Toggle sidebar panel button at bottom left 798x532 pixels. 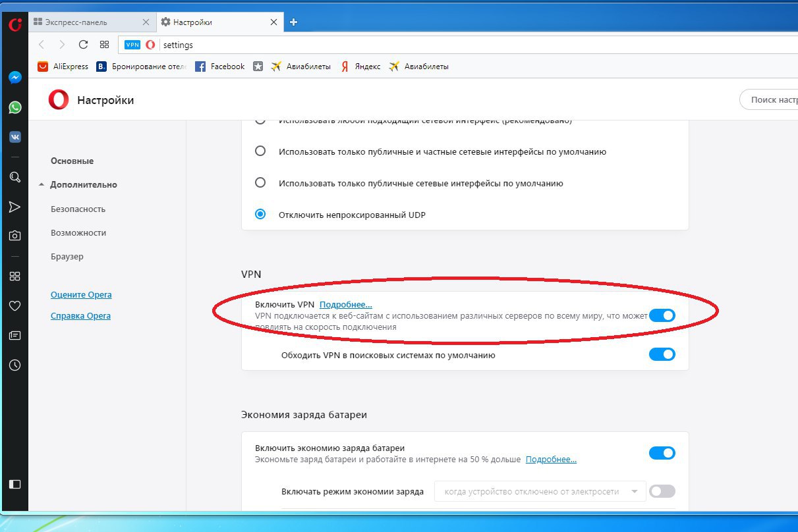pos(14,484)
